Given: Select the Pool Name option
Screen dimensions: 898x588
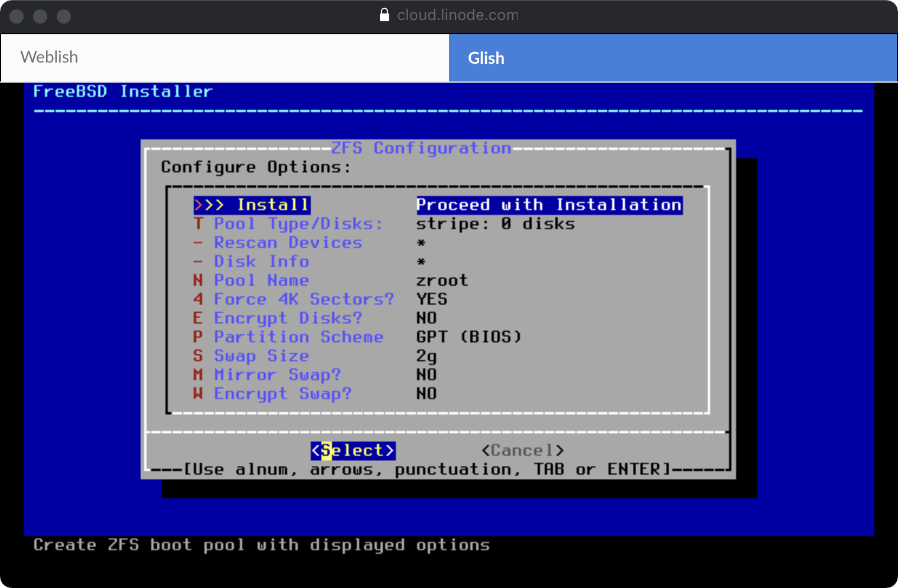Looking at the screenshot, I should pos(261,280).
